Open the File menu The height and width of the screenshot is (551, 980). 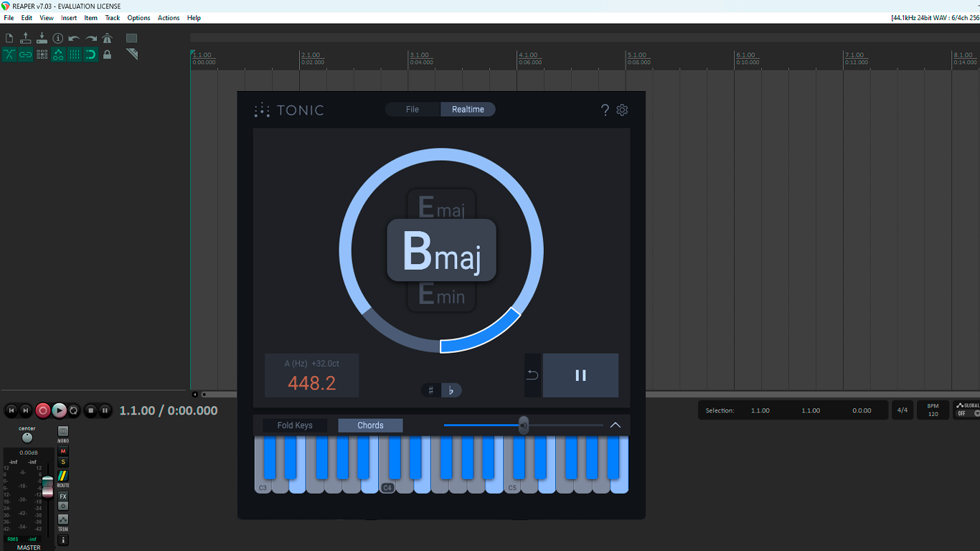[x=9, y=18]
